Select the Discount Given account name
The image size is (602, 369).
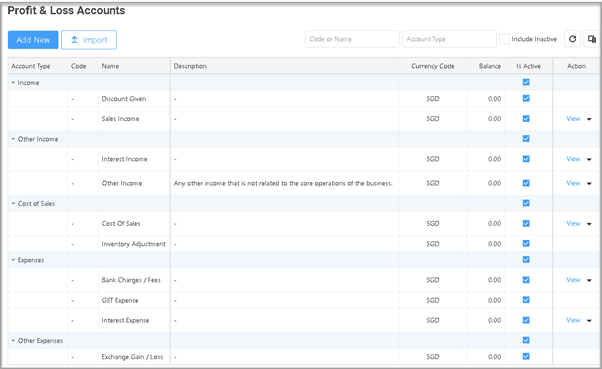(124, 99)
